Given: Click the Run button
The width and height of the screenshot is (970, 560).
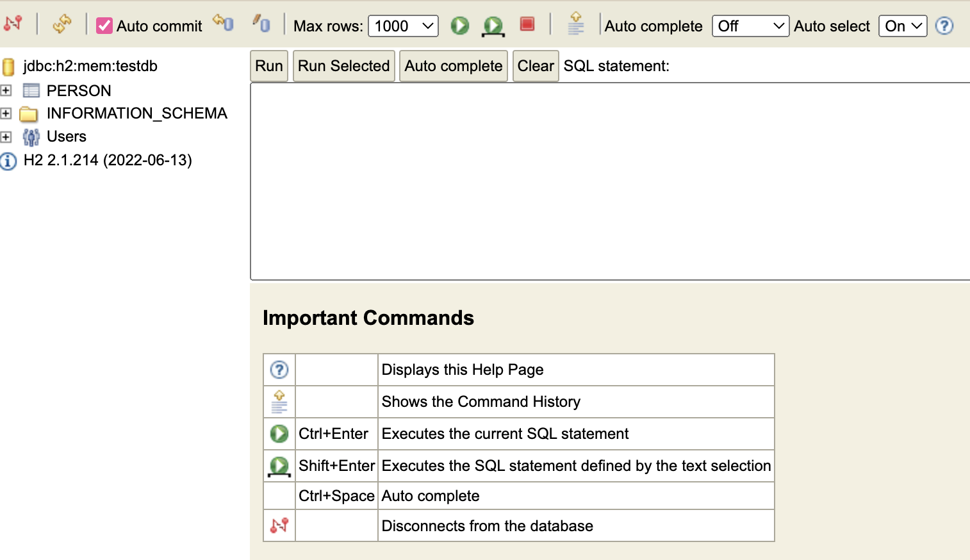Looking at the screenshot, I should tap(269, 66).
